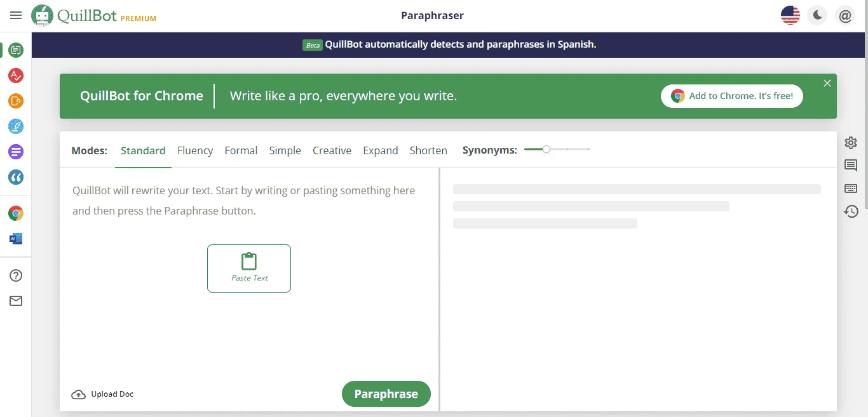Click the Chrome logo in banner button

click(x=678, y=96)
